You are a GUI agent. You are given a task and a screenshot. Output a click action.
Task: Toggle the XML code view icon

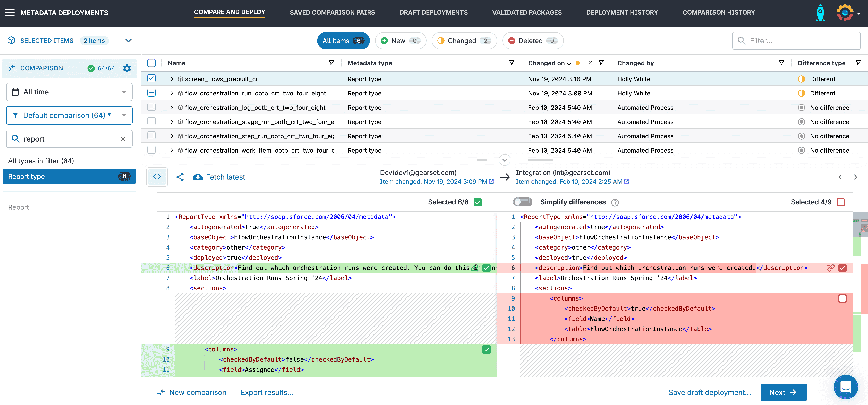[157, 177]
